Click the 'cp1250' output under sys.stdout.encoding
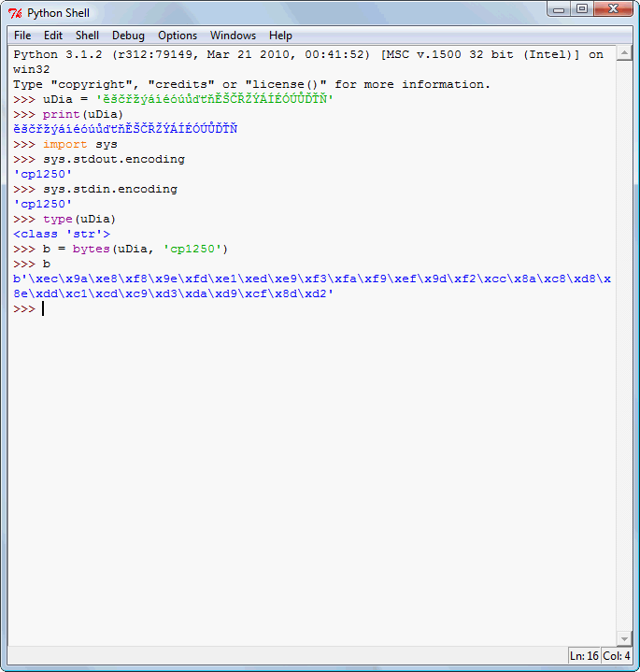This screenshot has width=640, height=672. click(x=42, y=175)
